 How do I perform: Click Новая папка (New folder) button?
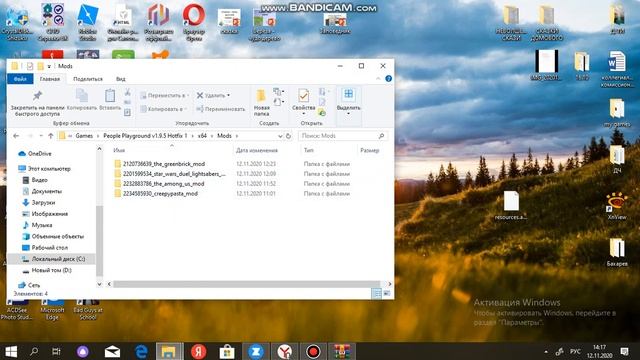click(262, 103)
